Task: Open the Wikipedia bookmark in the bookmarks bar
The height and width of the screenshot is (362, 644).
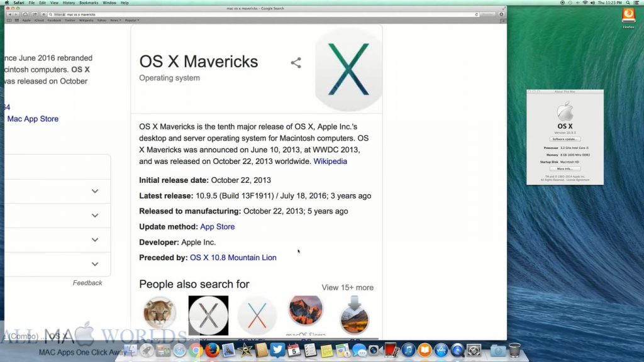Action: (x=86, y=20)
